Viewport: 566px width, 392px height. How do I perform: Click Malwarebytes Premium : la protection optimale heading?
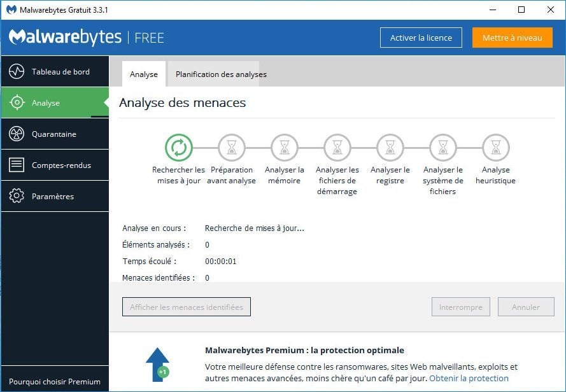point(304,350)
